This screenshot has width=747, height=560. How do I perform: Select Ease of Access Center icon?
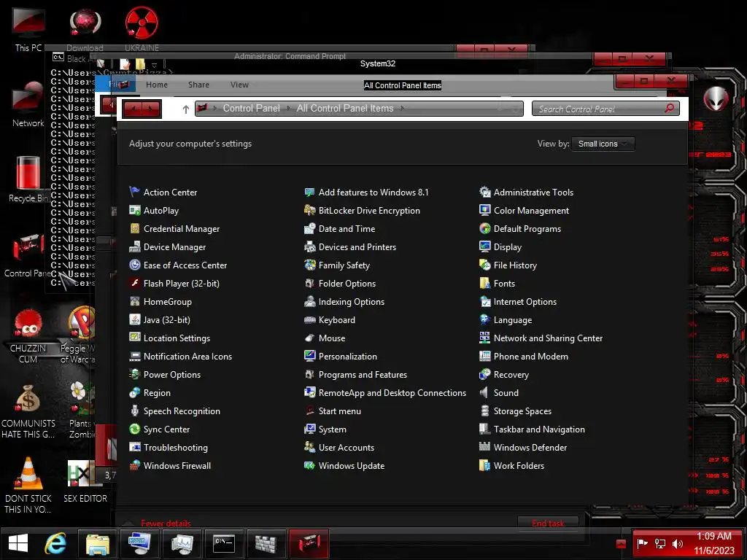coord(135,265)
